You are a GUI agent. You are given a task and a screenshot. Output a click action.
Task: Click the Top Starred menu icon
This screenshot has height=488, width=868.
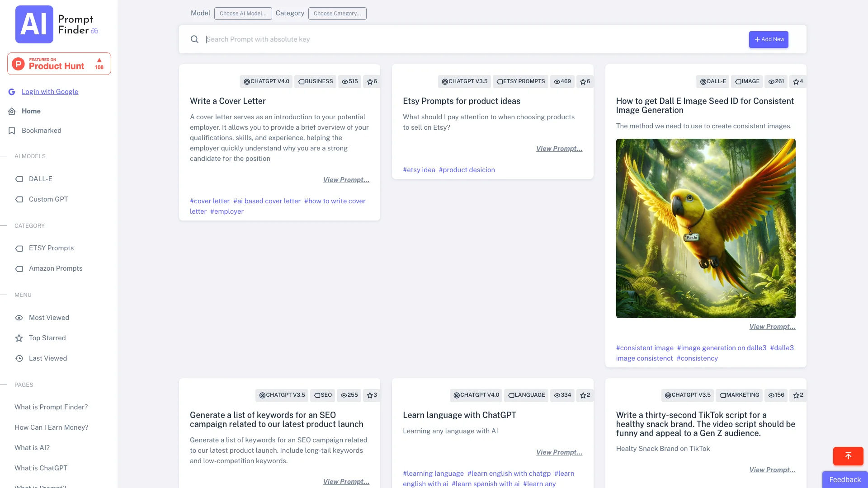click(x=19, y=338)
